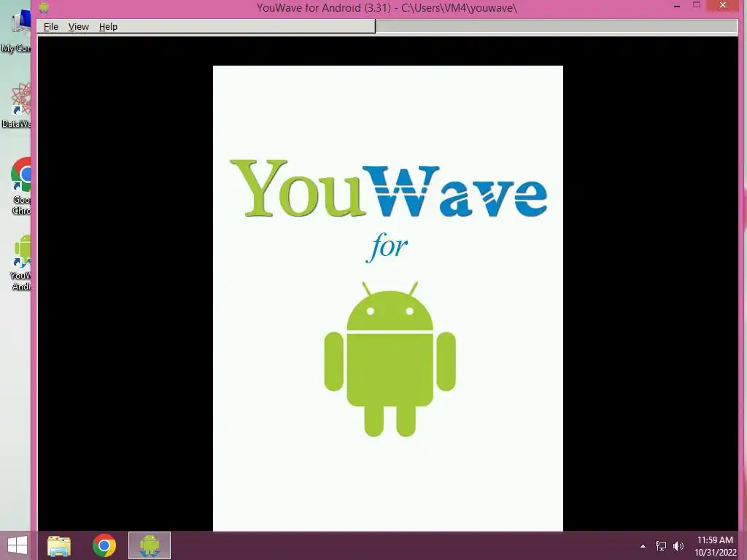Open the Windows Start button
The image size is (747, 560).
(18, 545)
